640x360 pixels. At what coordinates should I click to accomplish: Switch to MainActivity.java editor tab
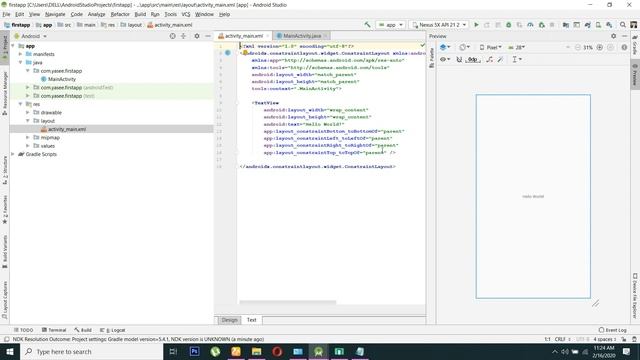302,36
